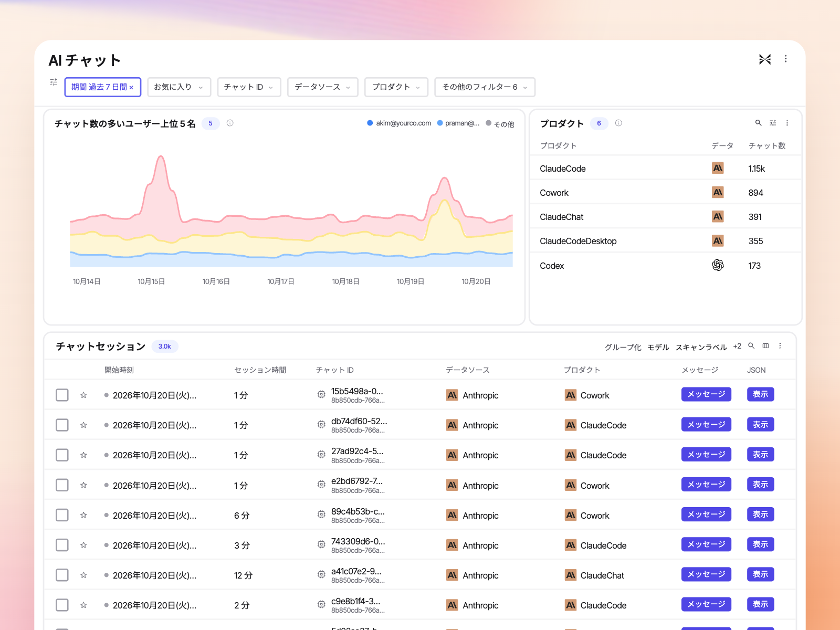Toggle the akim@yourco.com blue legend dot
This screenshot has width=840, height=630.
(x=370, y=123)
